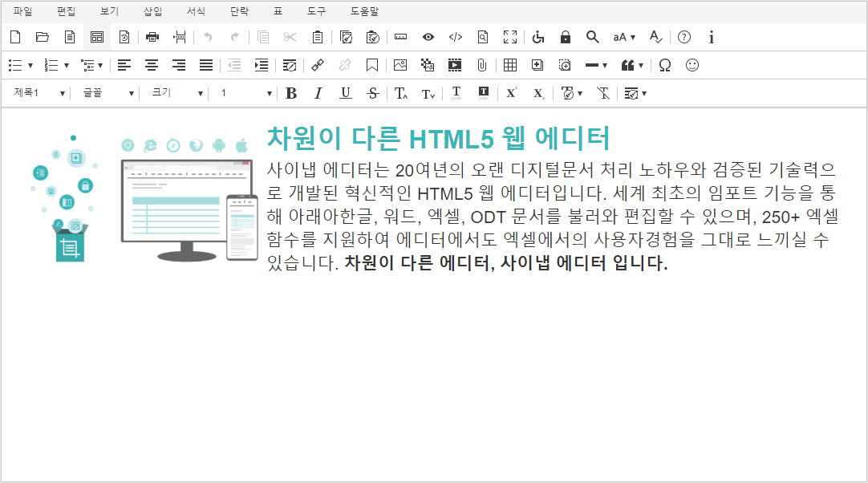Open find and replace search
Viewport: 868px width, 483px height.
click(x=593, y=37)
